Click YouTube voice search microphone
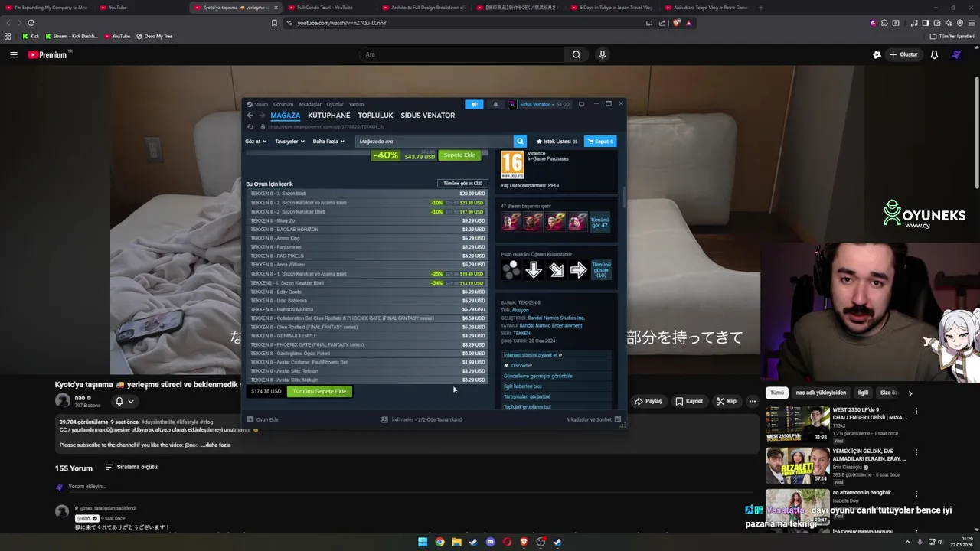Image resolution: width=980 pixels, height=551 pixels. (603, 54)
